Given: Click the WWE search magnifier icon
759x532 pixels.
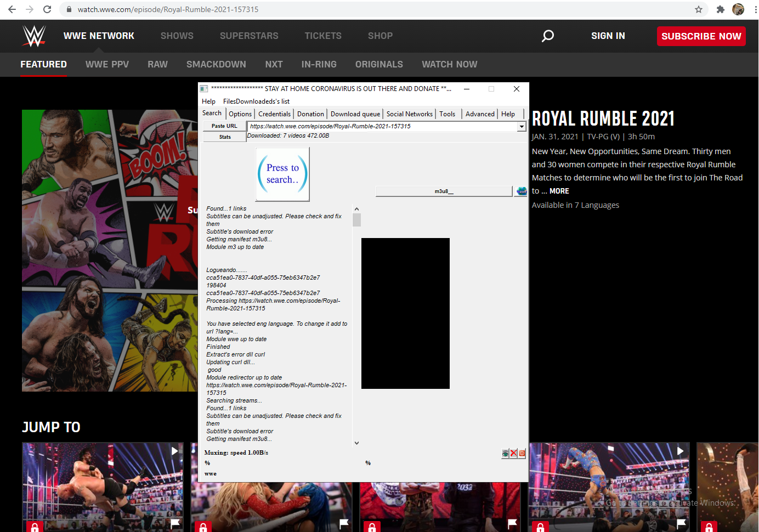Looking at the screenshot, I should pyautogui.click(x=547, y=36).
